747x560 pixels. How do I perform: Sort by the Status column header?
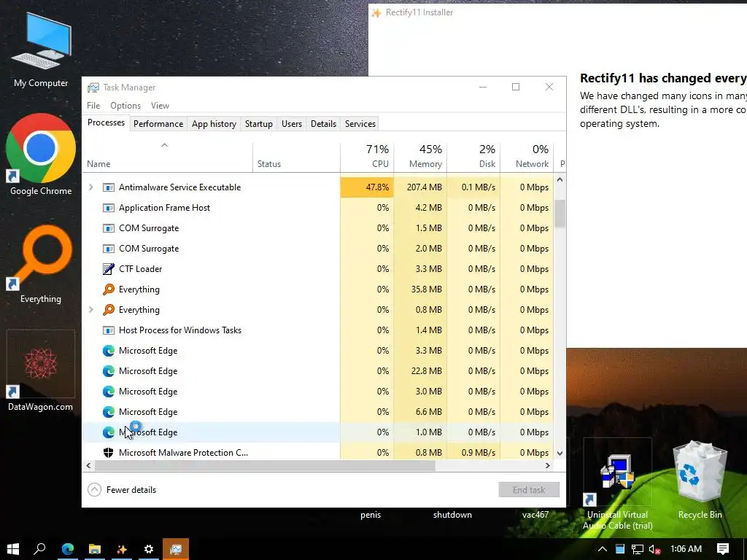point(296,157)
